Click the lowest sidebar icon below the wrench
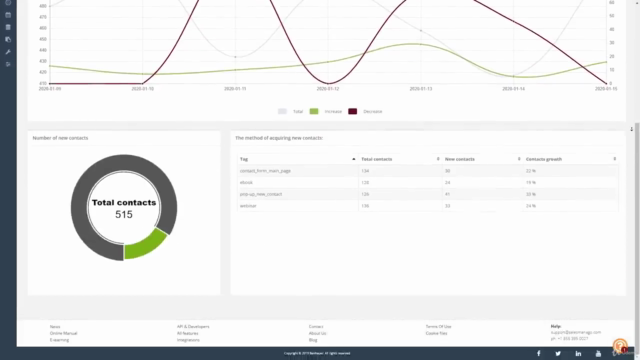Viewport: 640px width, 360px height. (8, 64)
